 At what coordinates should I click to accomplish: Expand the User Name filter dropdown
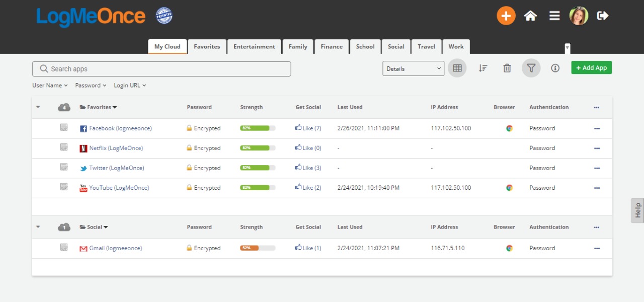(x=49, y=85)
